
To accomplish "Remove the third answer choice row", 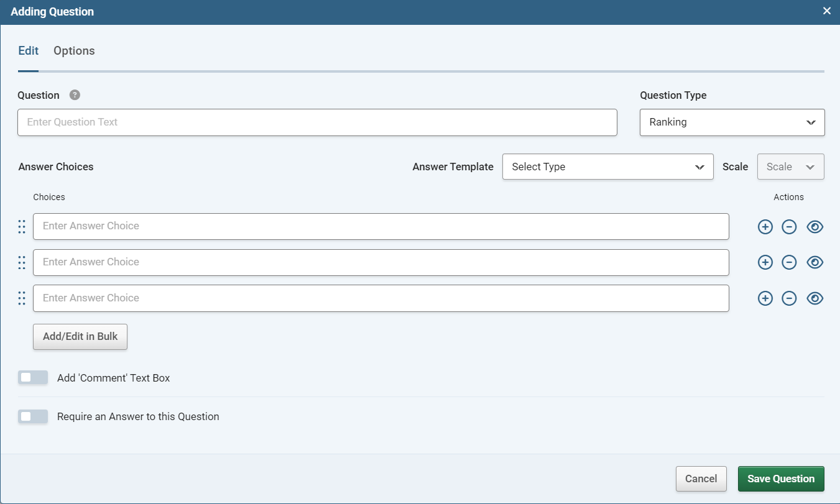I will (789, 299).
